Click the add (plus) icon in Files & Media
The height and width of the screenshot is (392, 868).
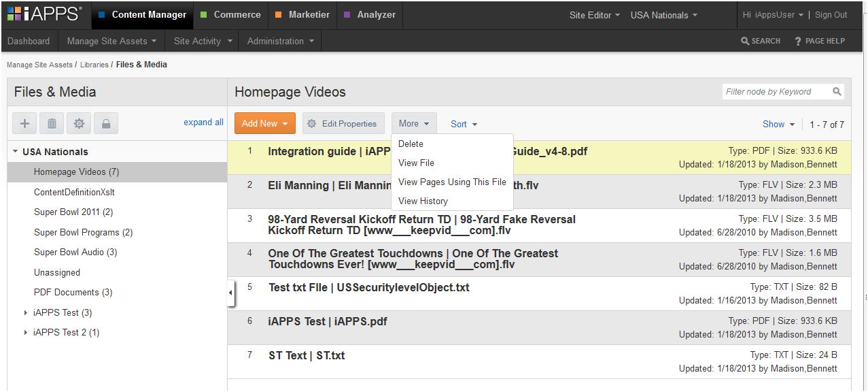(24, 123)
